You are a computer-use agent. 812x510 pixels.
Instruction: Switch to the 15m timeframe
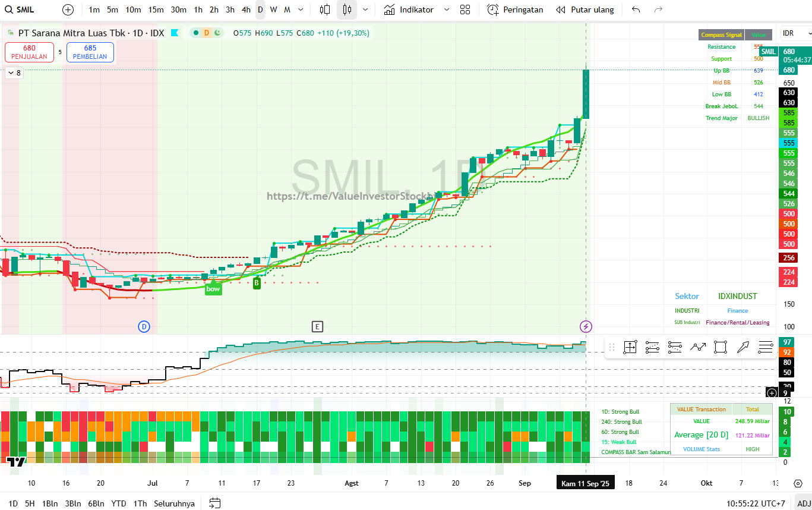pos(156,10)
